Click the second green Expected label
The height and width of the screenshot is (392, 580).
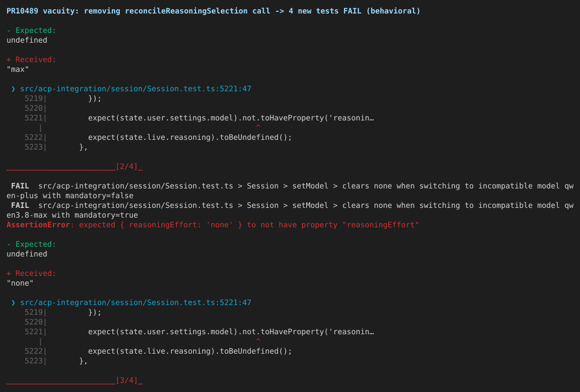[31, 244]
